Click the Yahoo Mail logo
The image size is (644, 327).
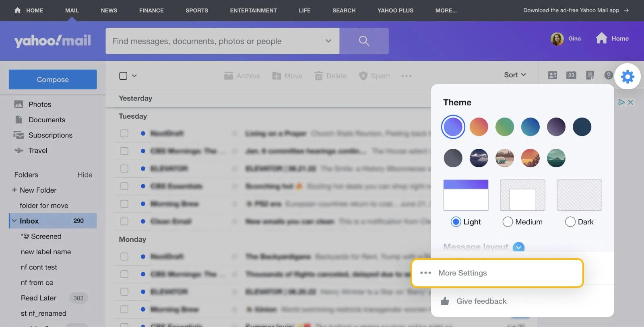click(x=53, y=41)
